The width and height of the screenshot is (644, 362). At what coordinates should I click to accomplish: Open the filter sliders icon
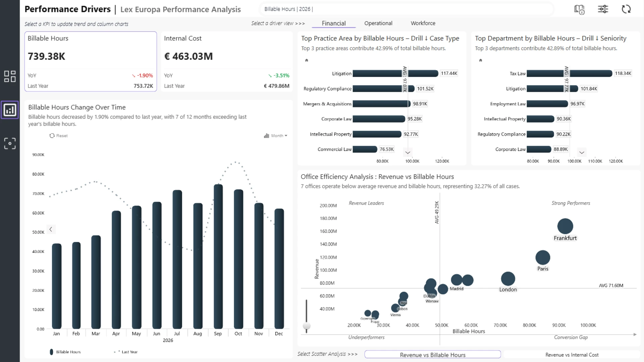[603, 9]
